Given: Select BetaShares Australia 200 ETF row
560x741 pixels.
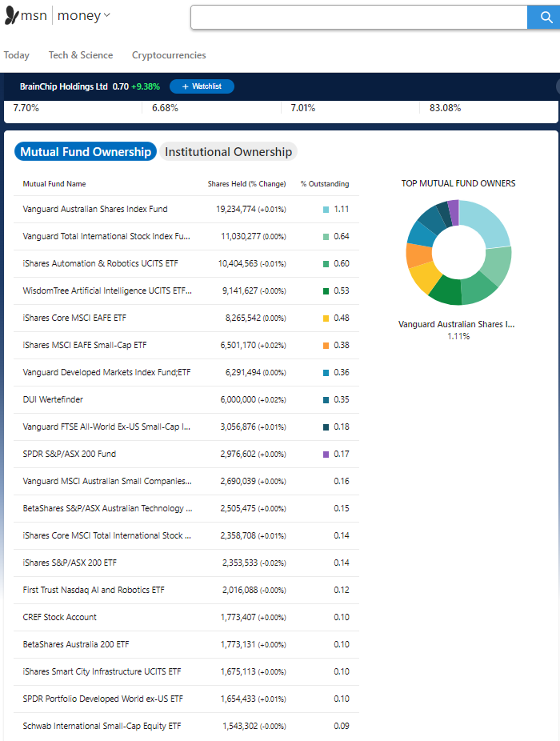Looking at the screenshot, I should 186,645.
